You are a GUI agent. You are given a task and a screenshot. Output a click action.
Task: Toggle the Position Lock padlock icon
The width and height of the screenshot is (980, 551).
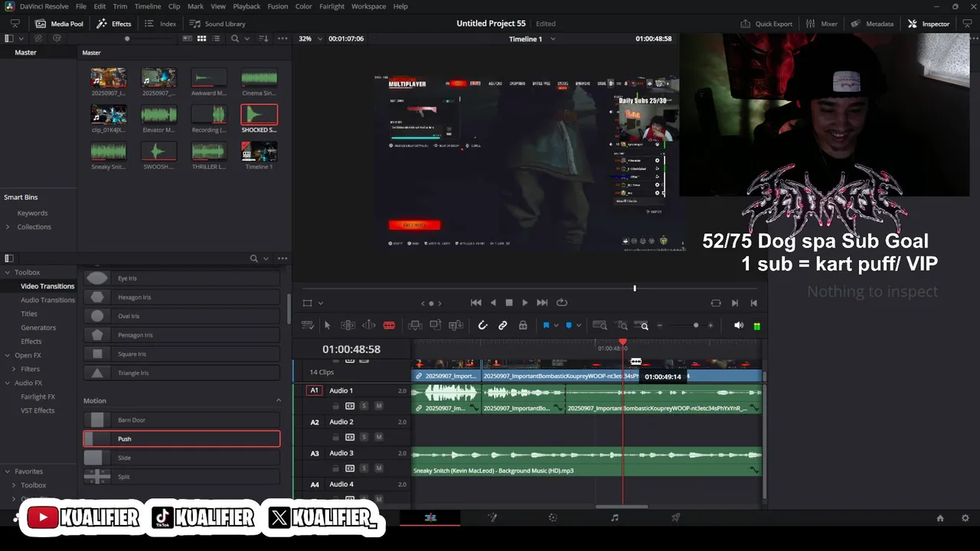coord(523,325)
